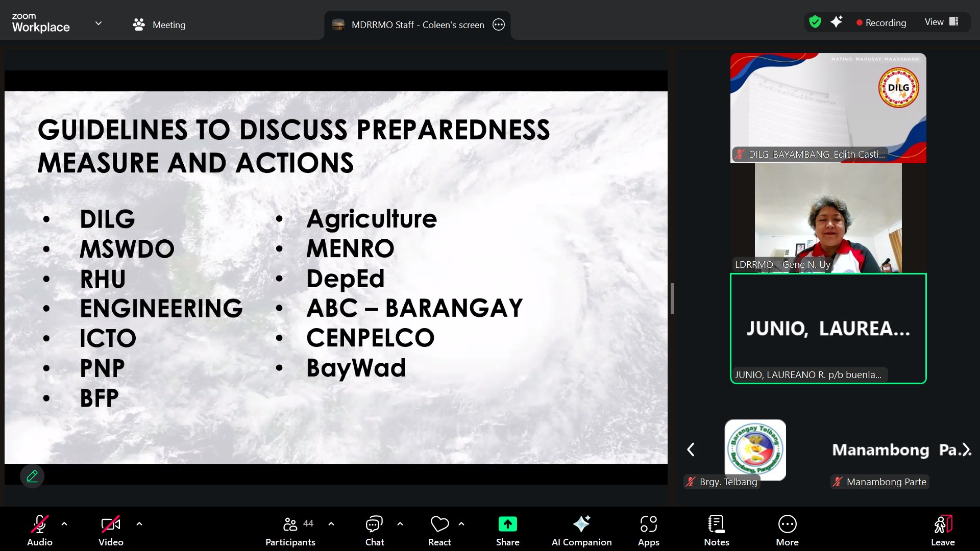The image size is (980, 551).
Task: Open the Participants list
Action: click(290, 530)
